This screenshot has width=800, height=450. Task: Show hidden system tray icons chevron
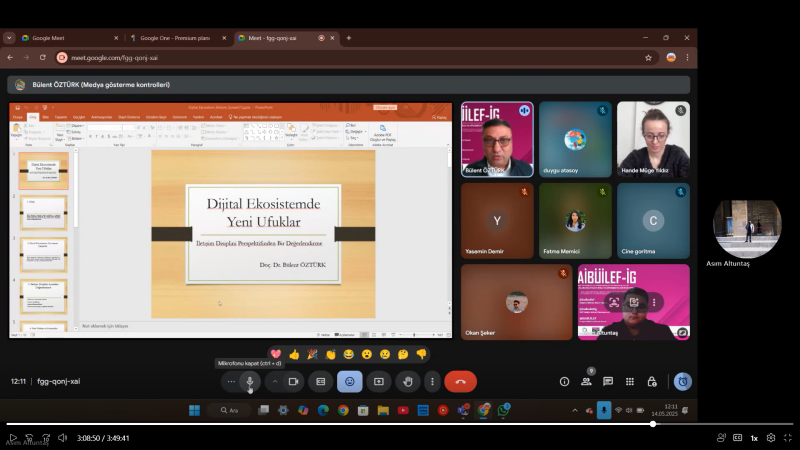[x=575, y=410]
